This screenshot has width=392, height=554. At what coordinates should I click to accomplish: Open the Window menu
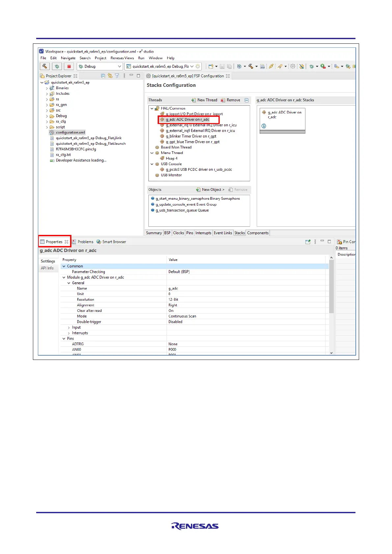[x=155, y=58]
